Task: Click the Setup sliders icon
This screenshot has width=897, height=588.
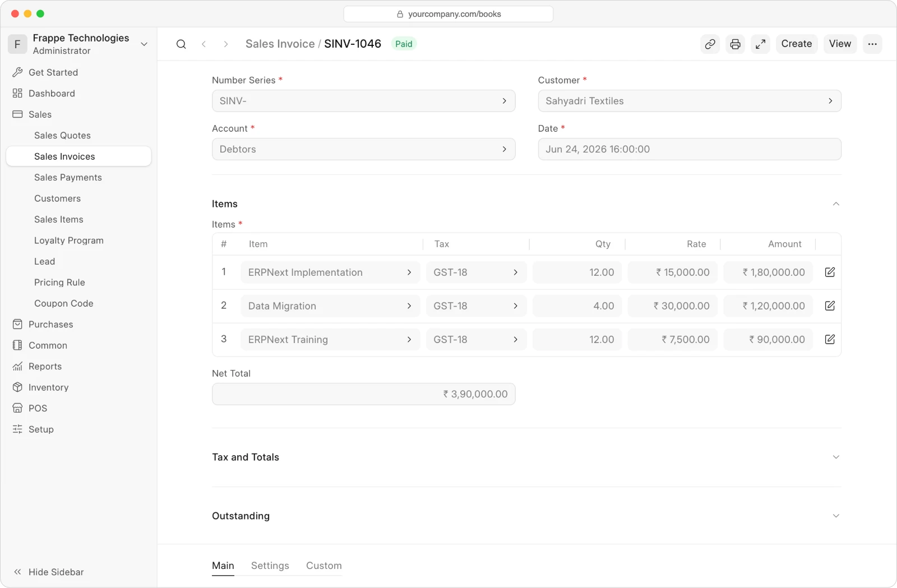Action: click(x=17, y=429)
